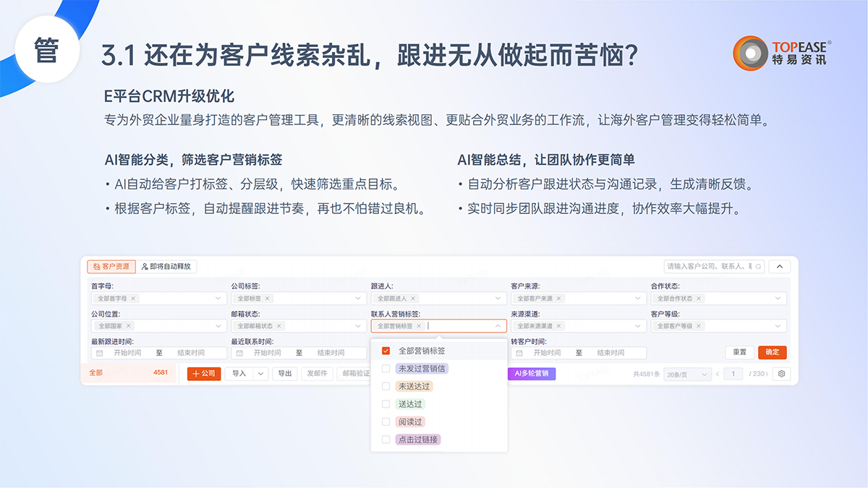Viewport: 868px width, 488px height.
Task: Click the purple AI多轮营销 button
Action: pos(532,374)
